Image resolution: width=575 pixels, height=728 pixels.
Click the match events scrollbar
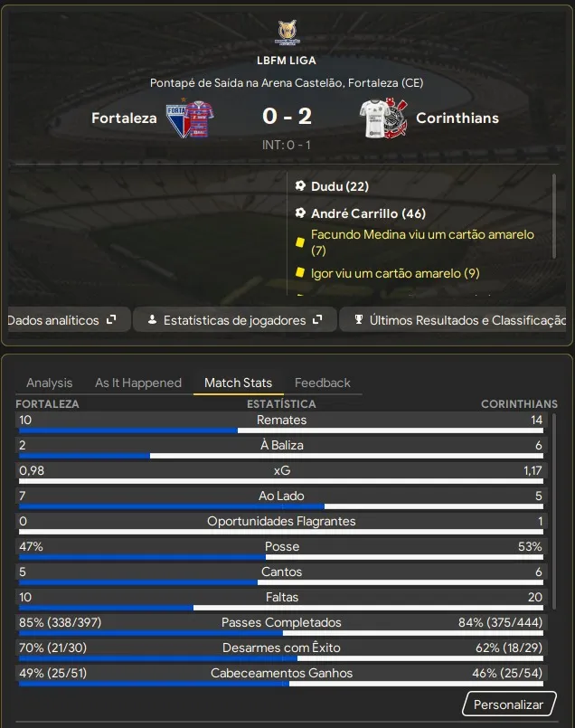coord(553,216)
